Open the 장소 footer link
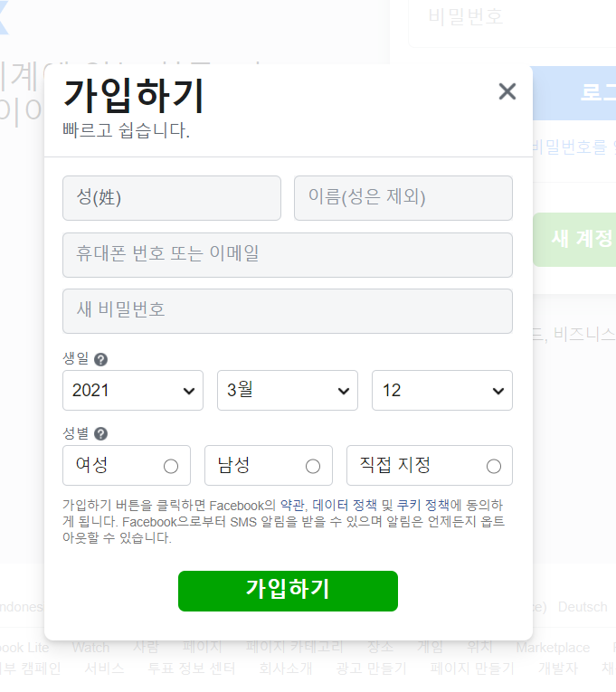The image size is (616, 692). click(x=381, y=647)
